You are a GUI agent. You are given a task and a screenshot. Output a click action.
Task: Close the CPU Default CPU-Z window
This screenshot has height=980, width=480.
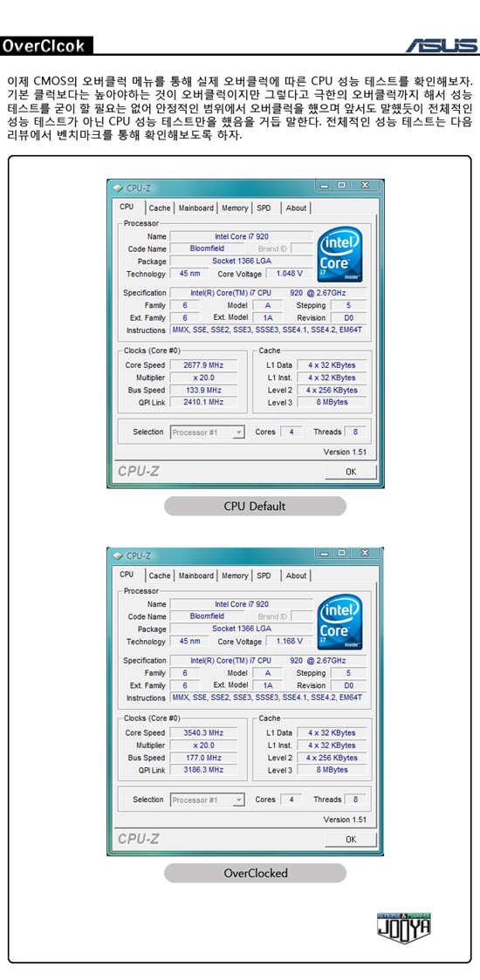click(365, 185)
